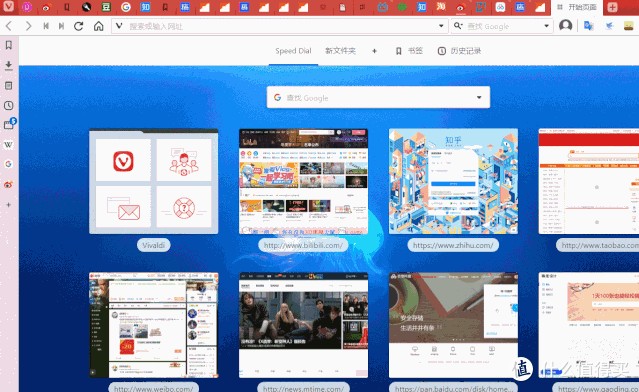Open the Downloads side panel
The height and width of the screenshot is (392, 639).
[9, 65]
